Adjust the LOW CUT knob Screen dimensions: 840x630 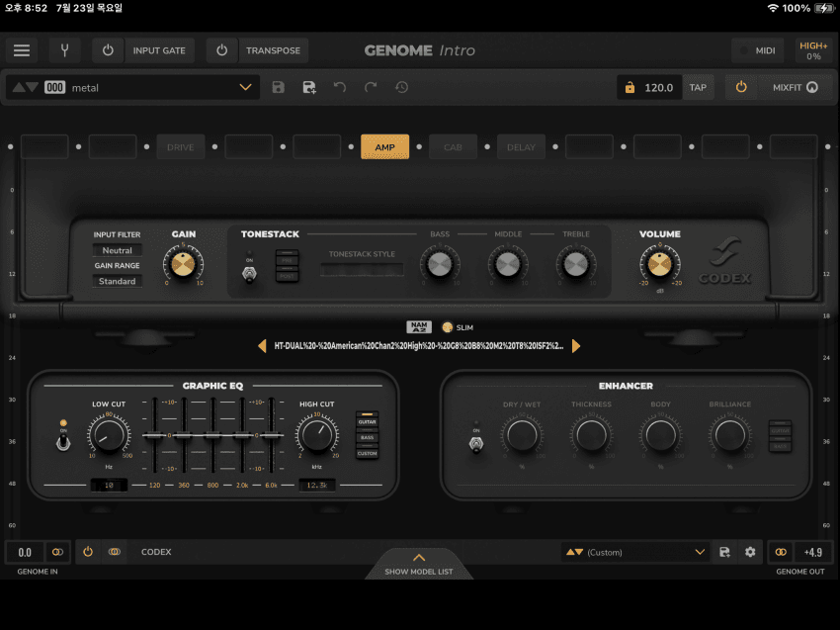point(109,435)
